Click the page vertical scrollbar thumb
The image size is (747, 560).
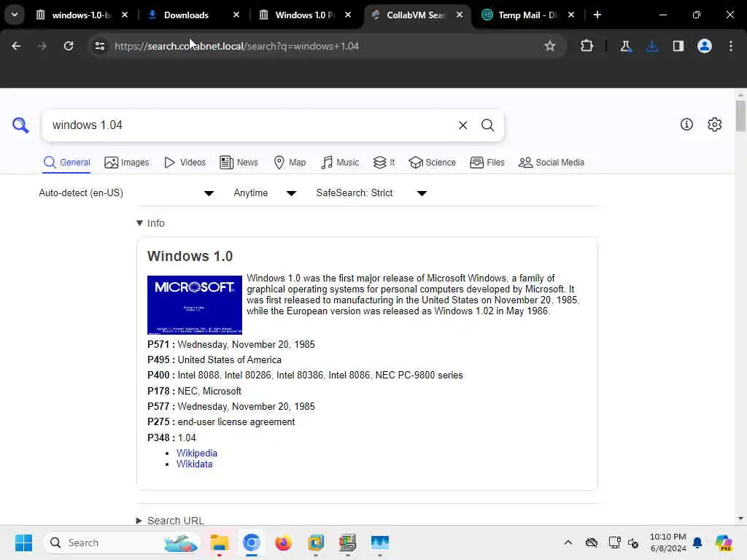tap(740, 115)
